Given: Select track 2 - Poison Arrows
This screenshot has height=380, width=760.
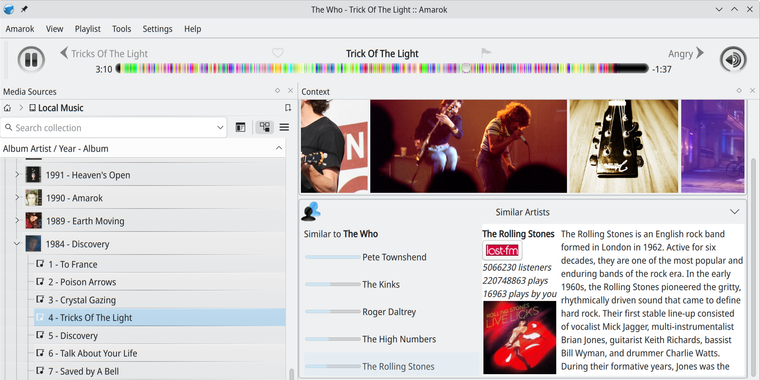Looking at the screenshot, I should pyautogui.click(x=159, y=282).
